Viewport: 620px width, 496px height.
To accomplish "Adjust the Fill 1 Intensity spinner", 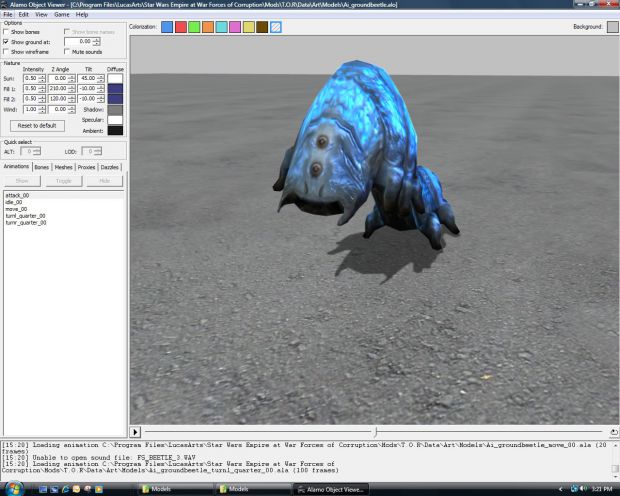I will pos(34,89).
